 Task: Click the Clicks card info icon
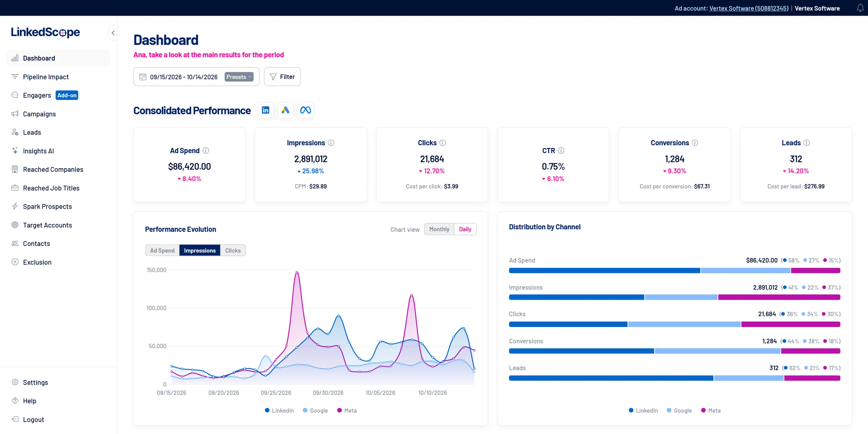pyautogui.click(x=443, y=143)
